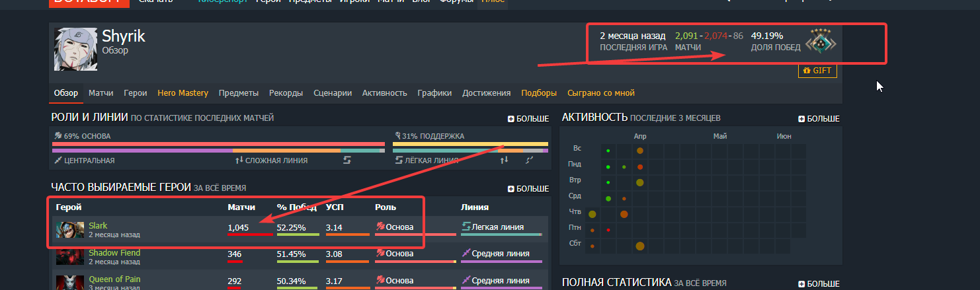Screen dimensions: 980x290
Task: Switch to the Hero Mastery tab
Action: tap(183, 93)
